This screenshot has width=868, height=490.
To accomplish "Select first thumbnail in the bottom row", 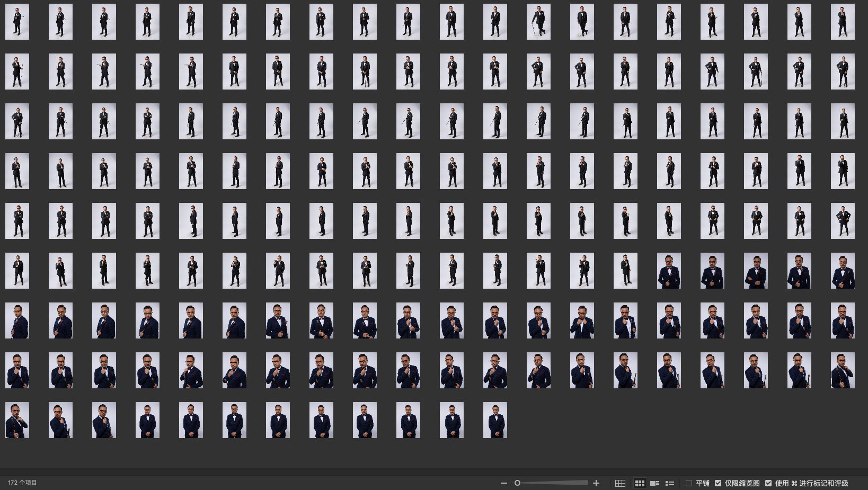I will 17,420.
